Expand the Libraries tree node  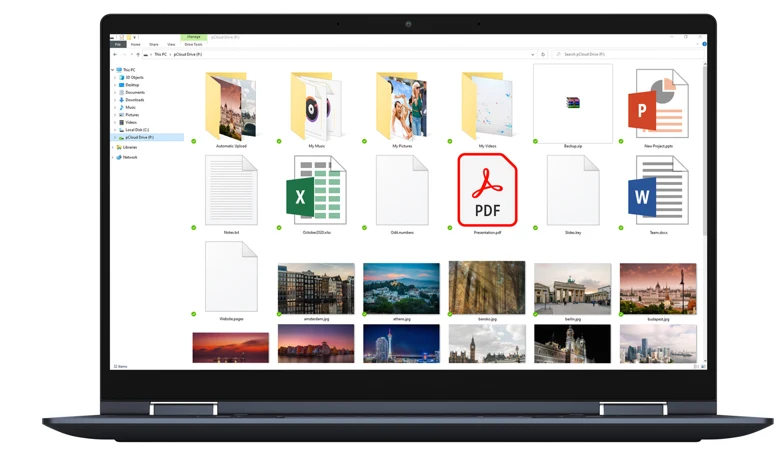pyautogui.click(x=113, y=147)
